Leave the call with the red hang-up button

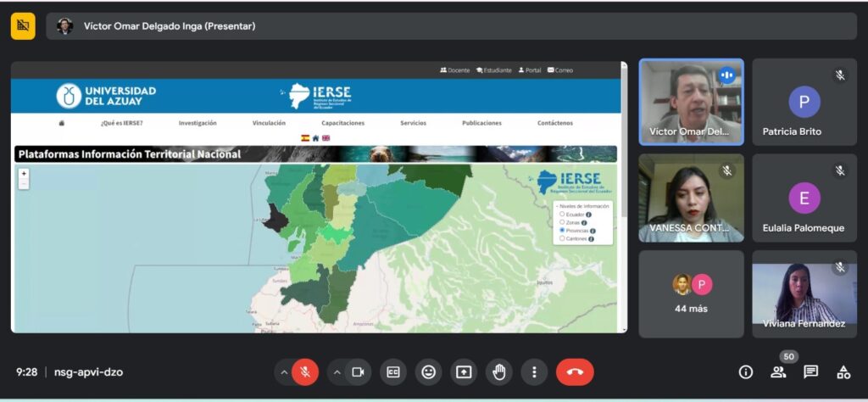pyautogui.click(x=575, y=372)
